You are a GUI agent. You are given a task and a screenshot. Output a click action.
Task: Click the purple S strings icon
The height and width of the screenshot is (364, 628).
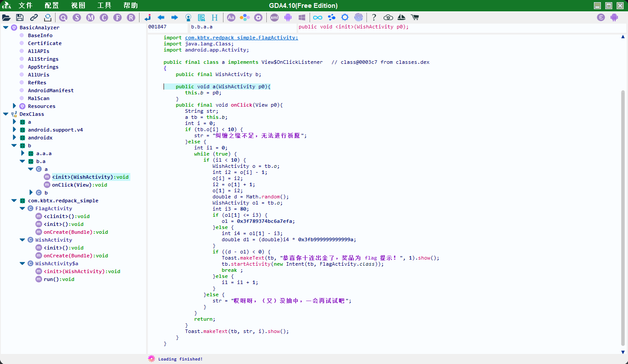pos(77,17)
